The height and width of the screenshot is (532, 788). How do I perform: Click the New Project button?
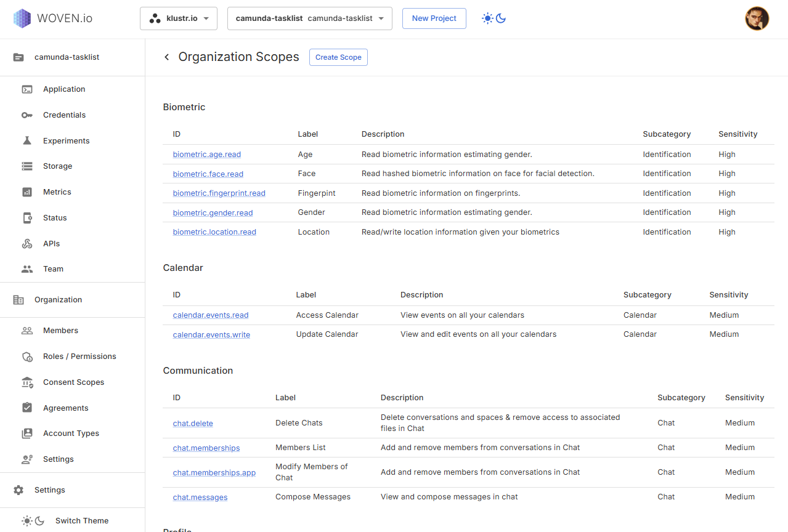point(434,18)
